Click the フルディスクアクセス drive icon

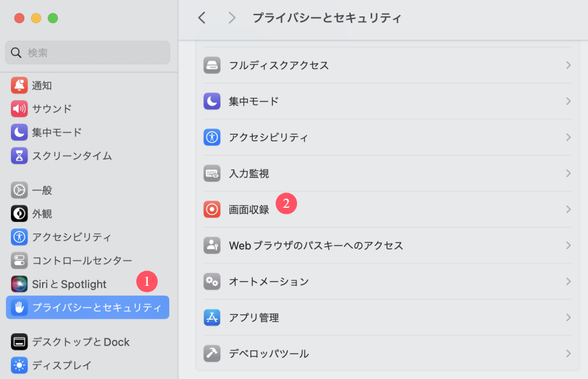click(211, 65)
